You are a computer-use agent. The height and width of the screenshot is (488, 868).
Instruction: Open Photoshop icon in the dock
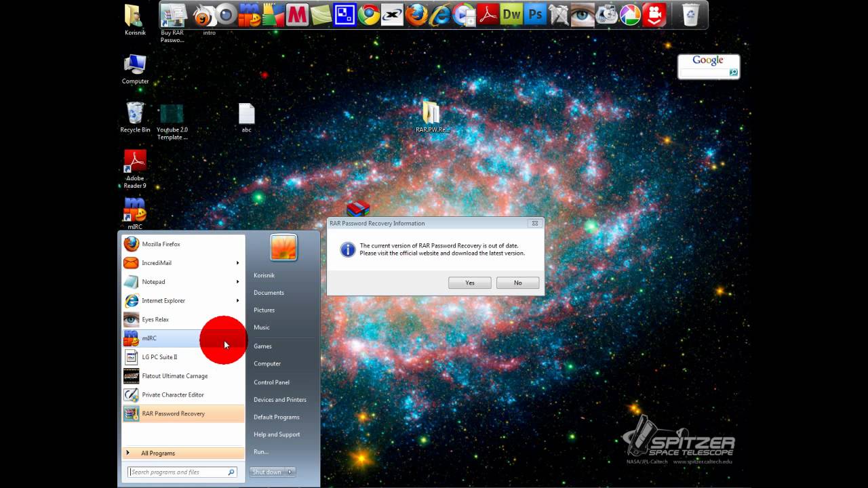[536, 14]
